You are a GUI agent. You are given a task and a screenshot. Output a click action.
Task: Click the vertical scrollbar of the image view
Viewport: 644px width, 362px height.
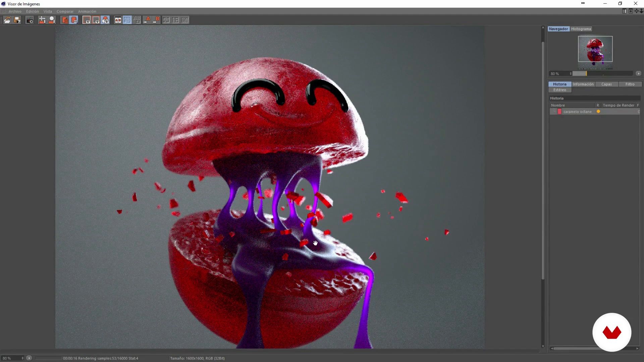[x=543, y=161]
